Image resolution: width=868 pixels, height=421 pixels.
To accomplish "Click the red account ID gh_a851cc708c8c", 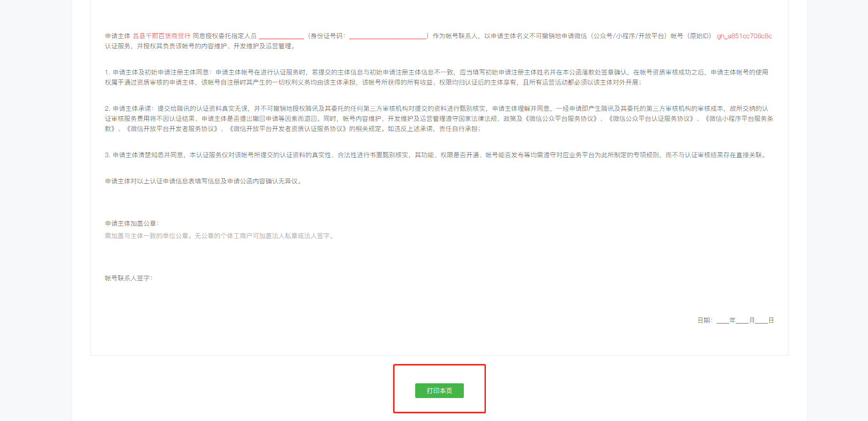I will point(744,36).
